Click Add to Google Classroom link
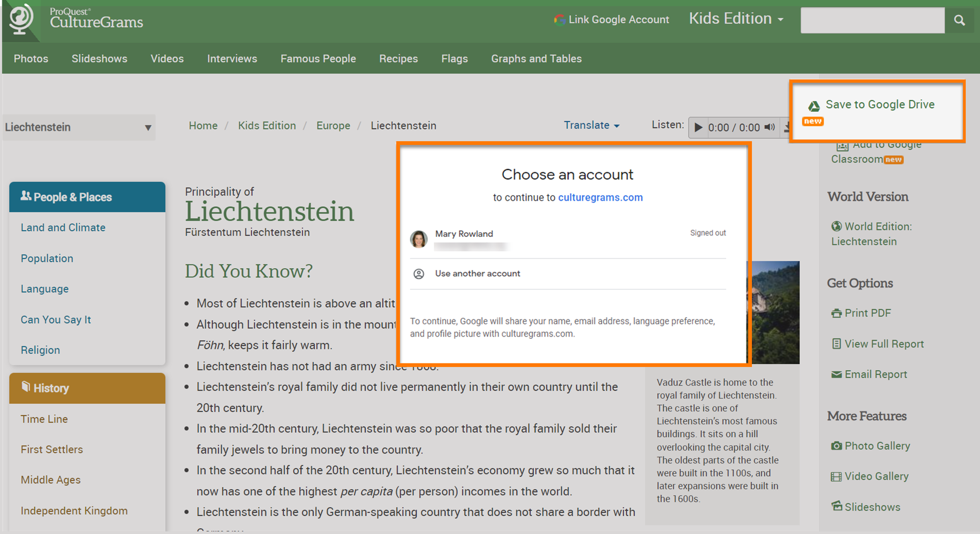 pos(876,152)
